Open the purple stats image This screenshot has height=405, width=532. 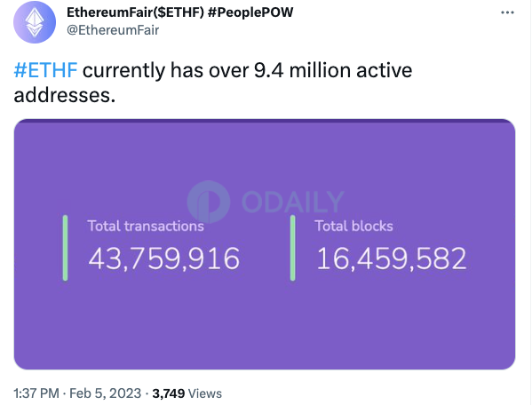click(265, 244)
